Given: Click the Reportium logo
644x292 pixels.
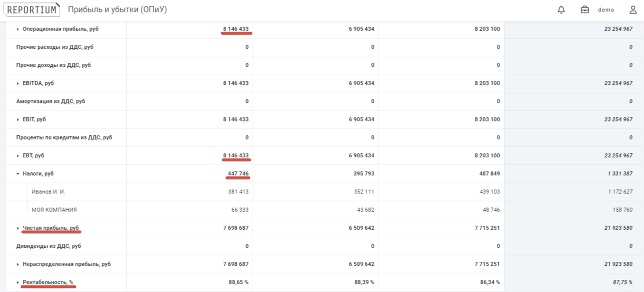Looking at the screenshot, I should [x=33, y=10].
